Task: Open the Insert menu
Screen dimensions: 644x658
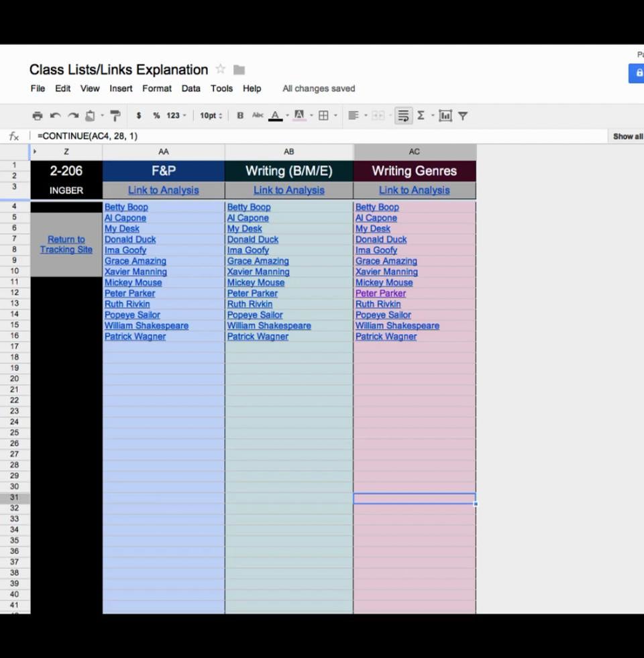Action: (x=121, y=89)
